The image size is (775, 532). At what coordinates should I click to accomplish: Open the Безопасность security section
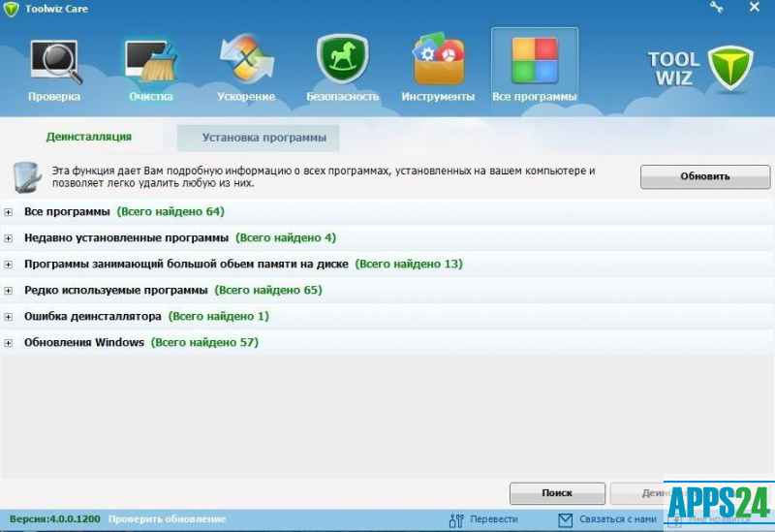pyautogui.click(x=343, y=70)
